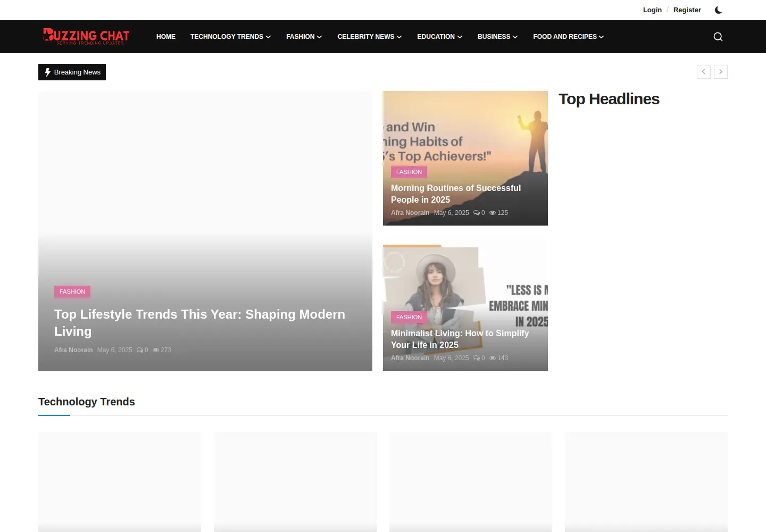766x532 pixels.
Task: Click the Breaking News lightning bolt icon
Action: [x=48, y=72]
